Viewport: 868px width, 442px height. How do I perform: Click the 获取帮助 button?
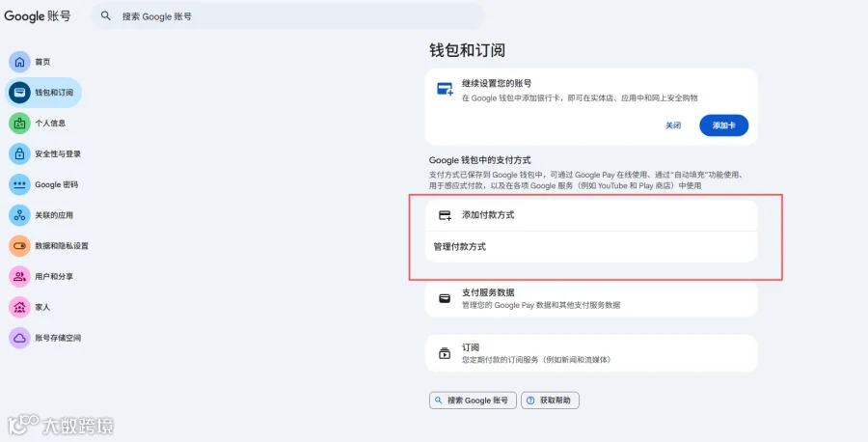tap(550, 401)
